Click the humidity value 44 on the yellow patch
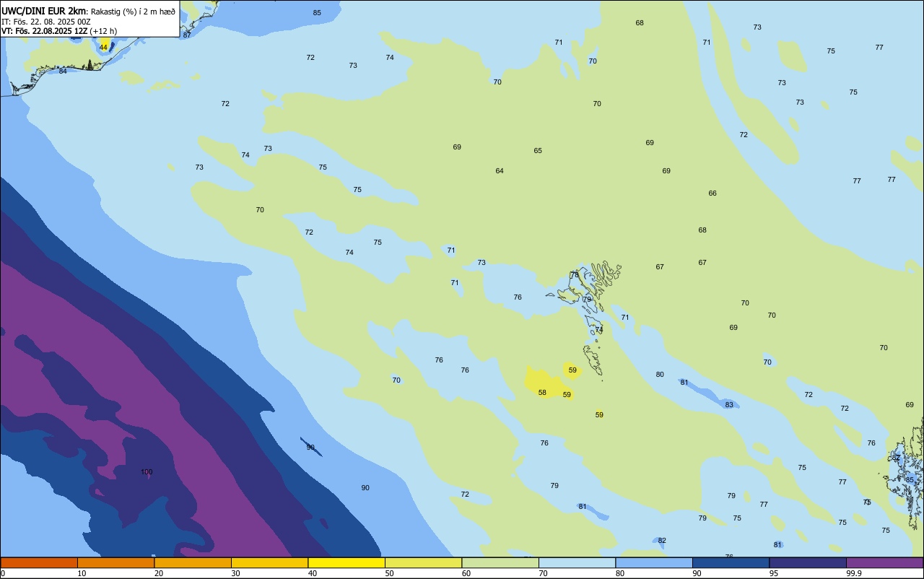This screenshot has height=579, width=924. coord(103,47)
